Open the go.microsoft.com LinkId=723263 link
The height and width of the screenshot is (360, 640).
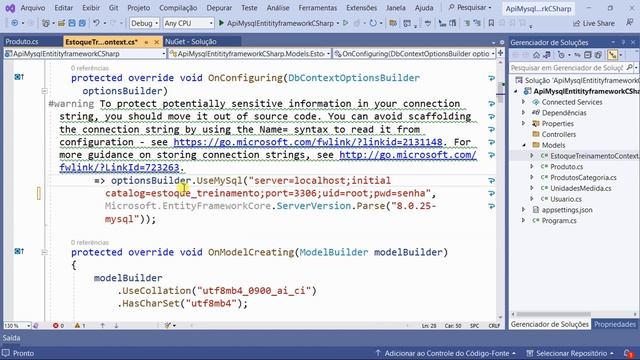click(268, 161)
